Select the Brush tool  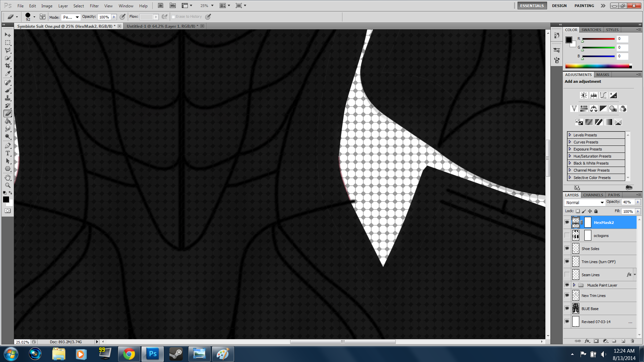[x=8, y=90]
